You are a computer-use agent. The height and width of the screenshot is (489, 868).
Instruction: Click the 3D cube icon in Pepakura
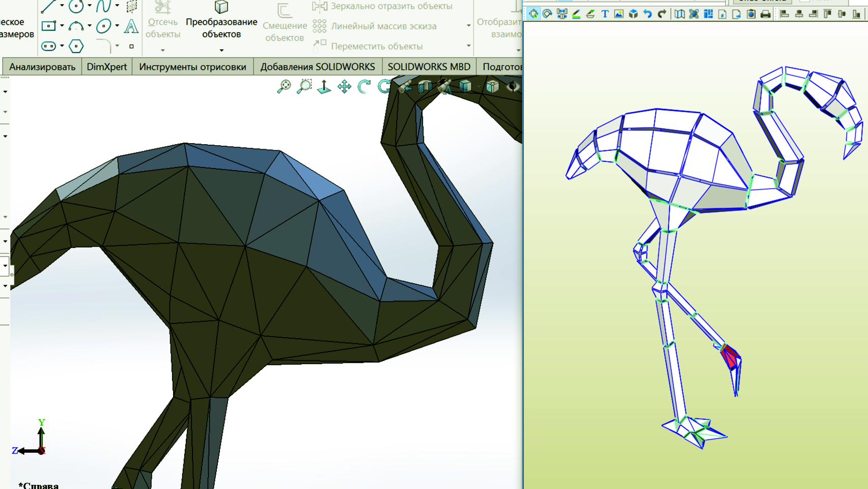pyautogui.click(x=633, y=14)
